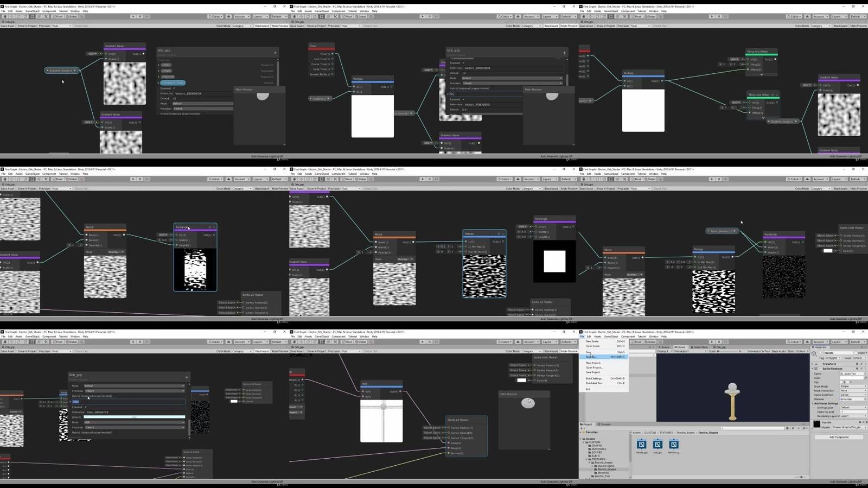This screenshot has height=488, width=868.
Task: Click Game view Scale slider
Action: click(727, 351)
